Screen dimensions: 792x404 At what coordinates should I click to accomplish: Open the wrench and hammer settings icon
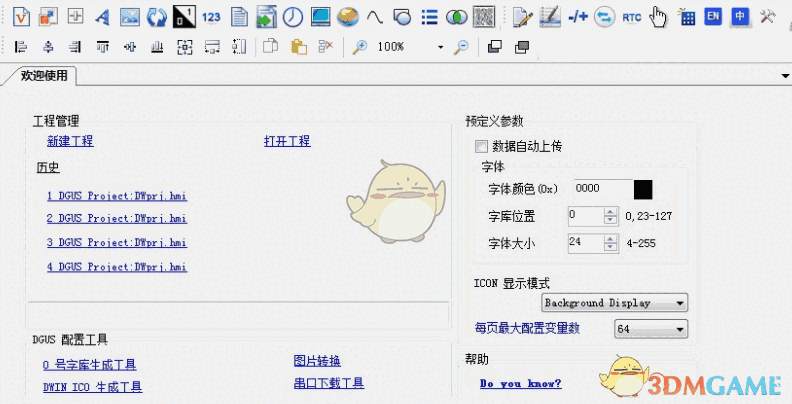tap(769, 17)
